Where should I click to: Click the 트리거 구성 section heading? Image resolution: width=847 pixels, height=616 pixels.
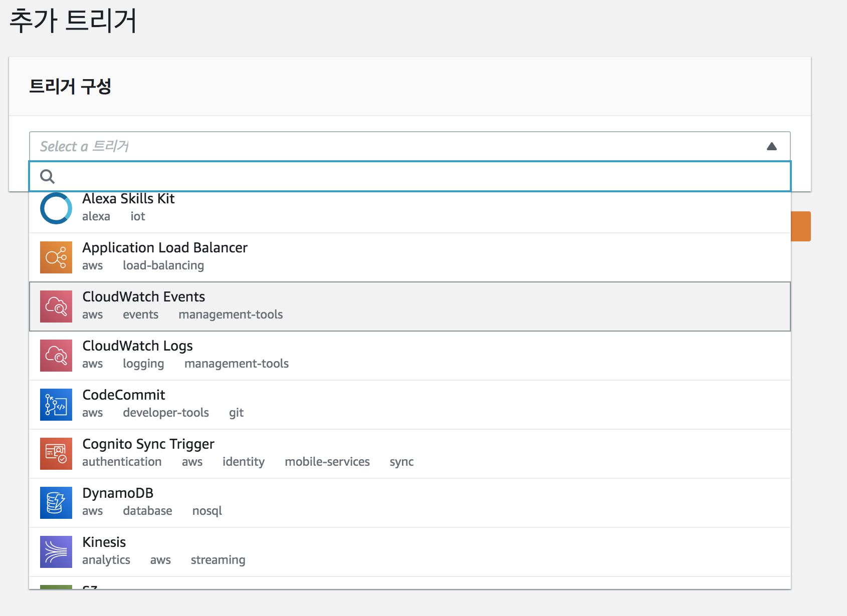click(x=70, y=86)
